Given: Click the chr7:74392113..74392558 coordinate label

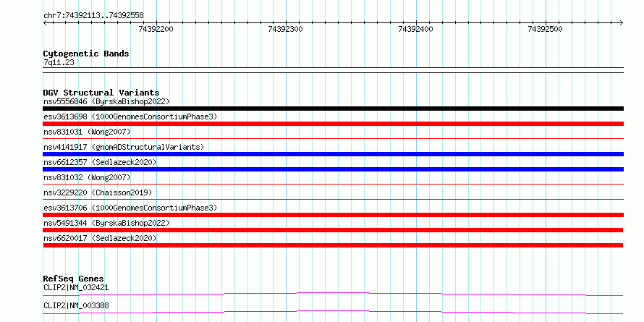Looking at the screenshot, I should (93, 16).
